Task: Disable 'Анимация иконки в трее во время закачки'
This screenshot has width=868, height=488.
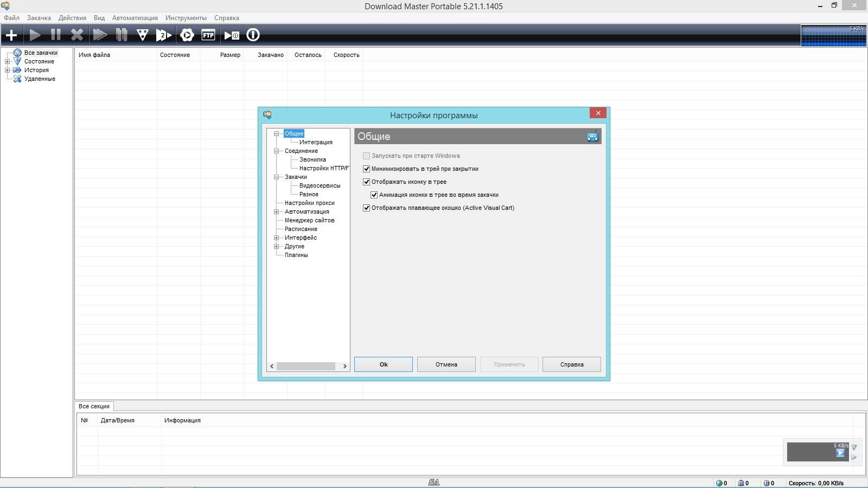Action: 374,195
